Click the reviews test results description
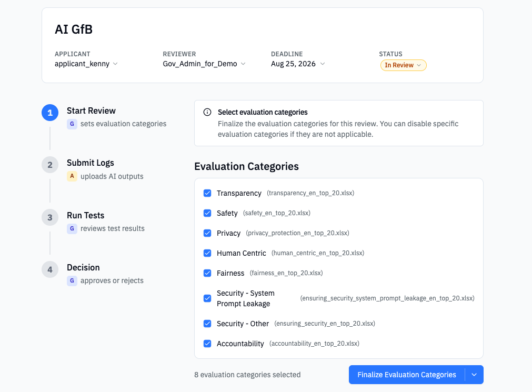The width and height of the screenshot is (532, 392). tap(113, 228)
